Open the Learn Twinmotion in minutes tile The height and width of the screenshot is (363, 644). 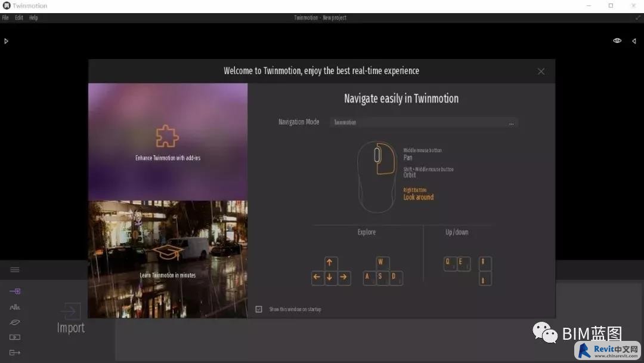pos(168,259)
